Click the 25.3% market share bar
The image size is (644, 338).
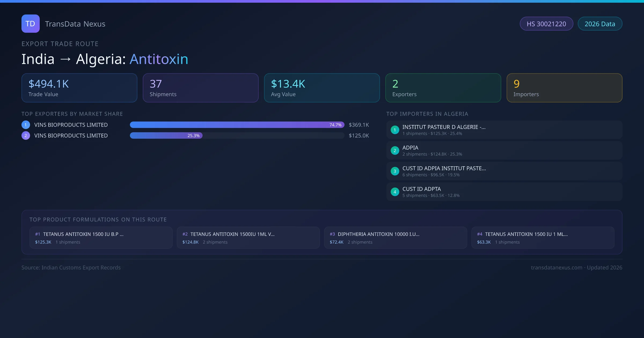click(166, 135)
